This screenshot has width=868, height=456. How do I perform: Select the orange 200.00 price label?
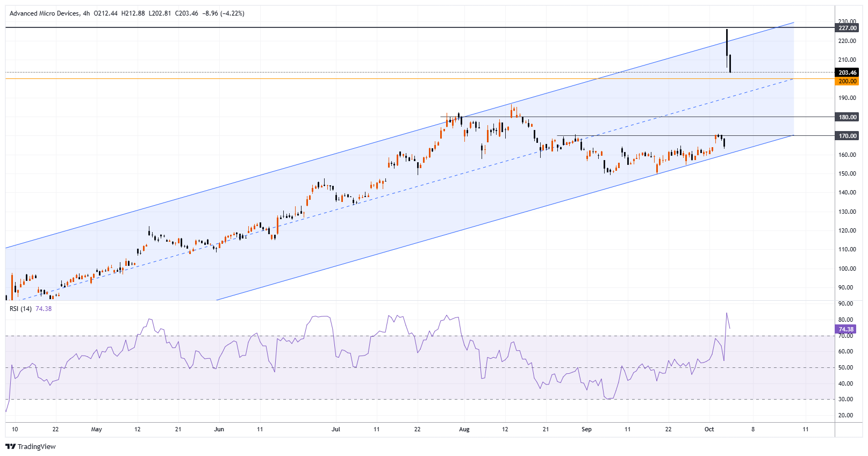(x=847, y=81)
